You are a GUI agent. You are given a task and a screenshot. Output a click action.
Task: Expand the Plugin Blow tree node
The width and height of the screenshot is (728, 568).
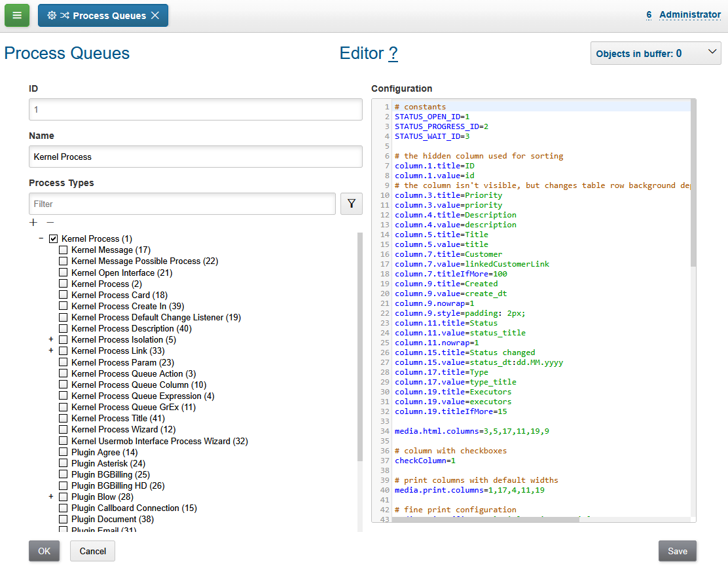coord(51,497)
